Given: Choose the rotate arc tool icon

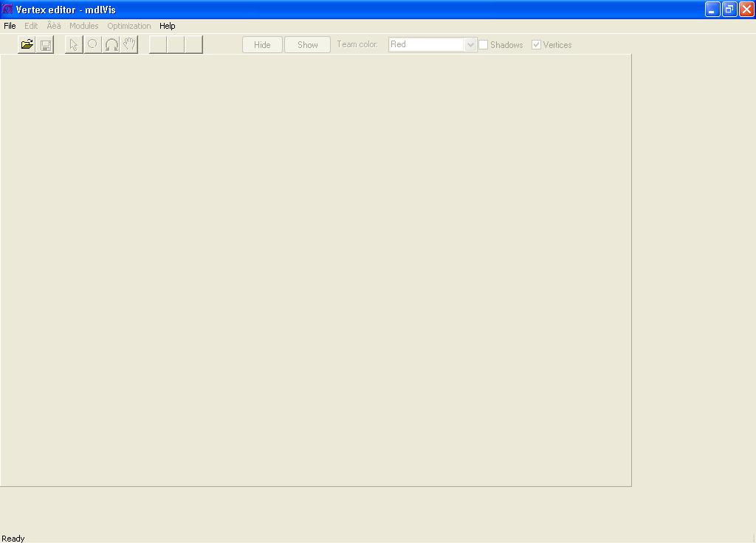Looking at the screenshot, I should click(x=111, y=45).
